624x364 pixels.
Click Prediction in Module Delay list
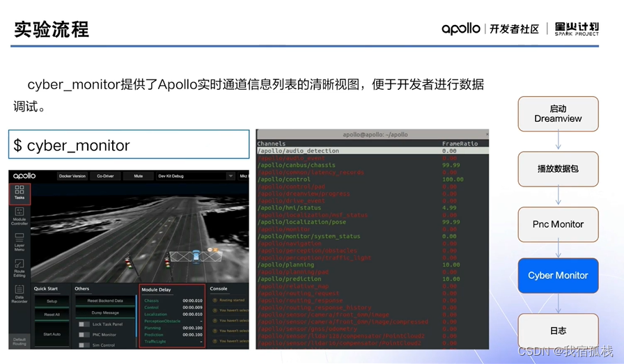pyautogui.click(x=154, y=335)
